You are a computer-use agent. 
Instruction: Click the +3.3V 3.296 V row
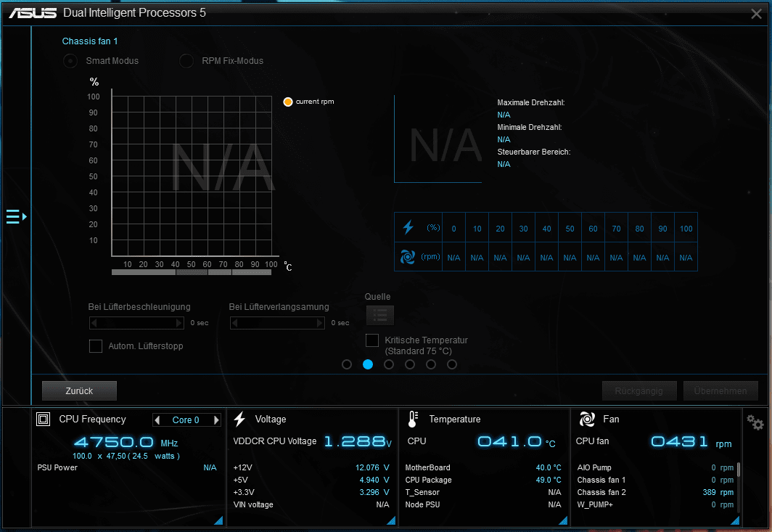tap(311, 492)
